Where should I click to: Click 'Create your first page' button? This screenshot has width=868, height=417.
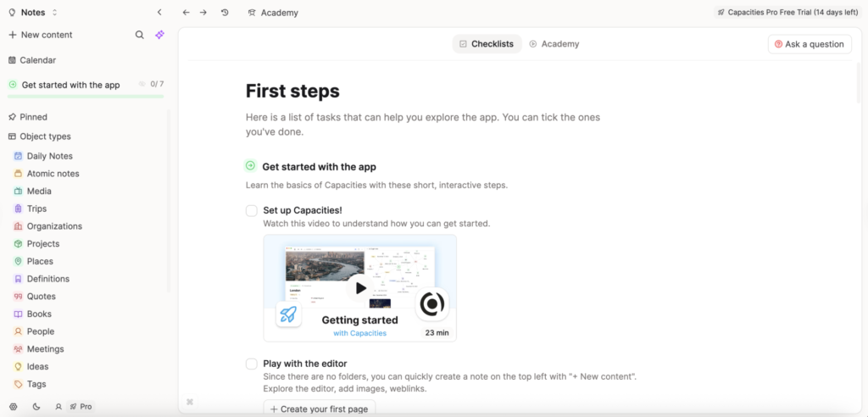(319, 409)
